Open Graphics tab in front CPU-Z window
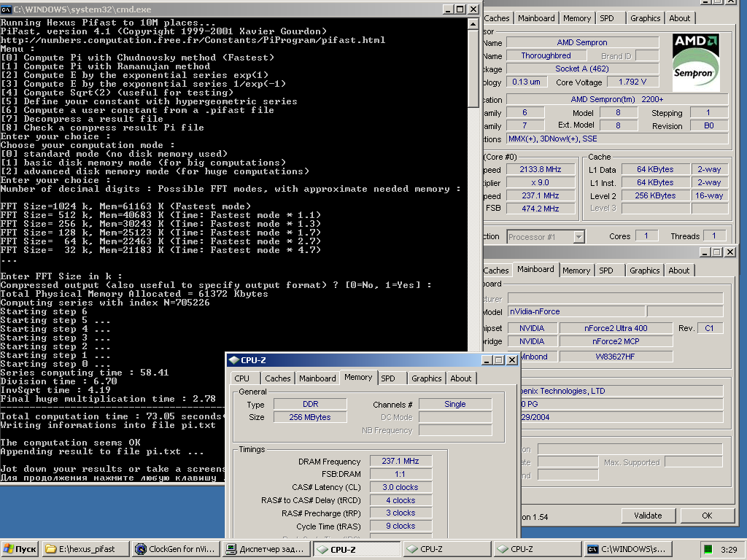The image size is (747, 560). tap(426, 378)
